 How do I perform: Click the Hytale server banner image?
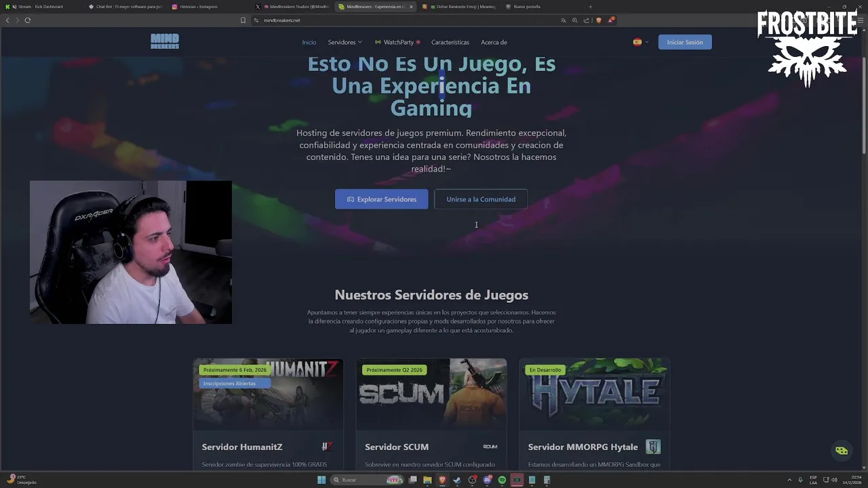pos(595,393)
